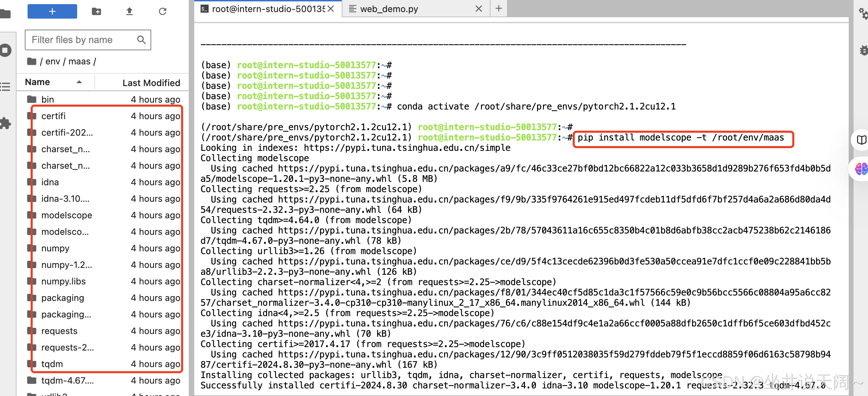Screen dimensions: 868x396
Task: Close the web_demo.py tab
Action: [478, 9]
